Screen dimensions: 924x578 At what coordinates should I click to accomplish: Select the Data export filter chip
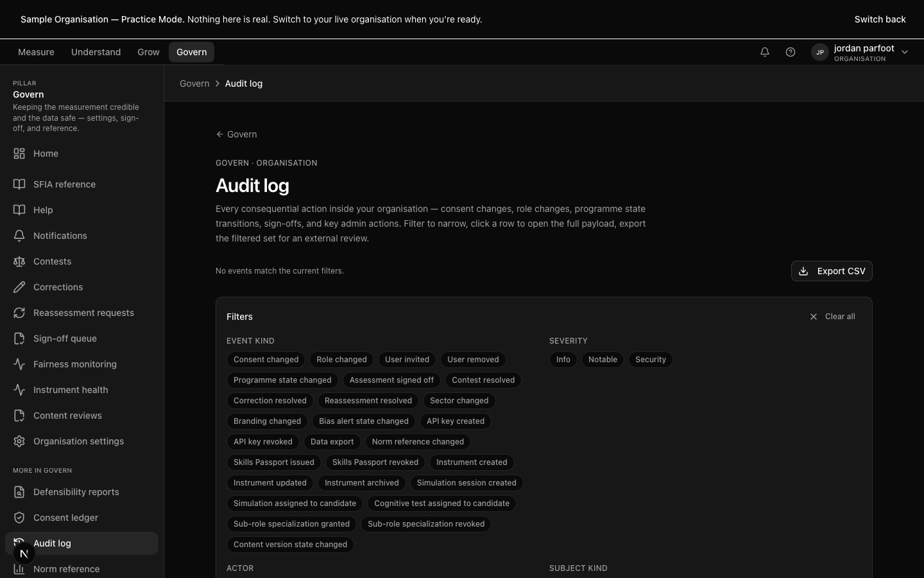(332, 442)
